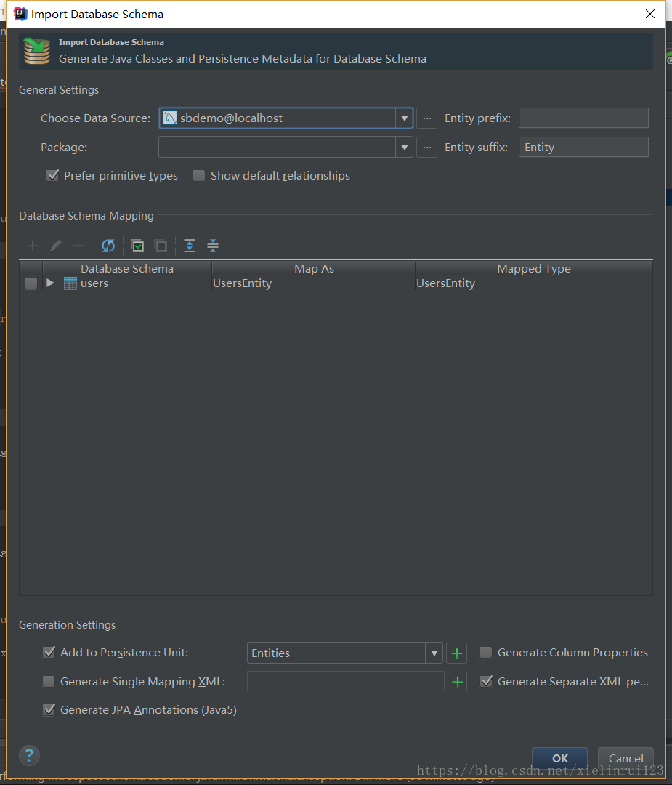This screenshot has width=672, height=785.
Task: Click the select all checkmark icon
Action: [137, 246]
